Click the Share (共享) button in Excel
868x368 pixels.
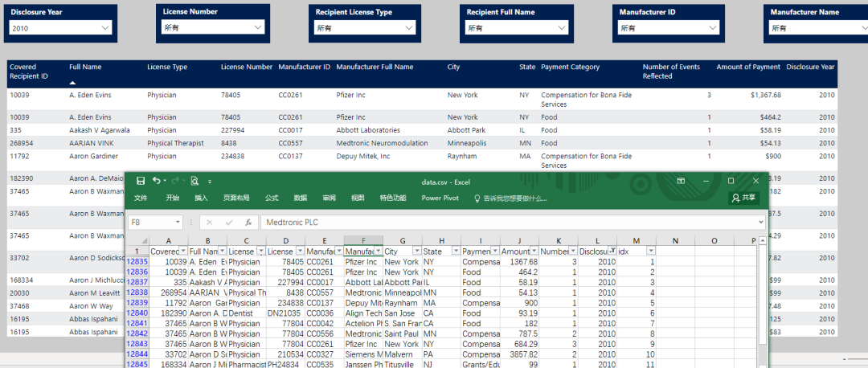tap(743, 198)
